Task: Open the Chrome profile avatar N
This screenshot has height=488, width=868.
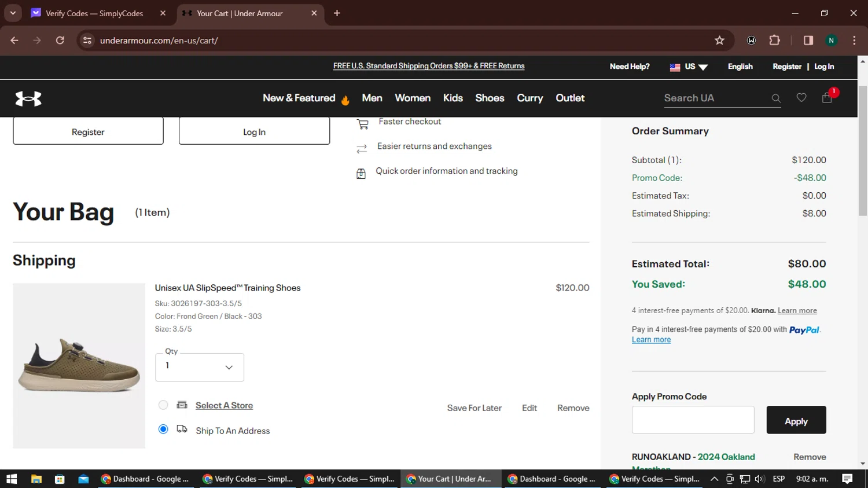Action: coord(831,40)
